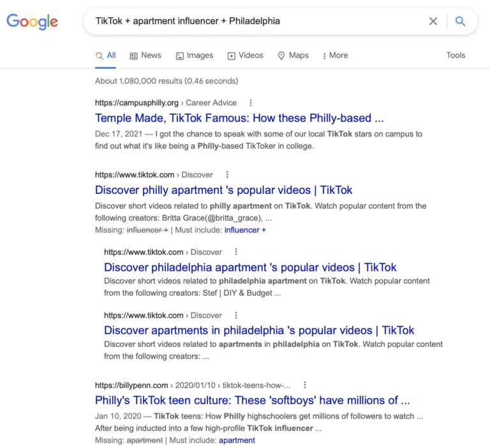Open three-dot menu beside philly apartment TikTok result

coord(227,174)
